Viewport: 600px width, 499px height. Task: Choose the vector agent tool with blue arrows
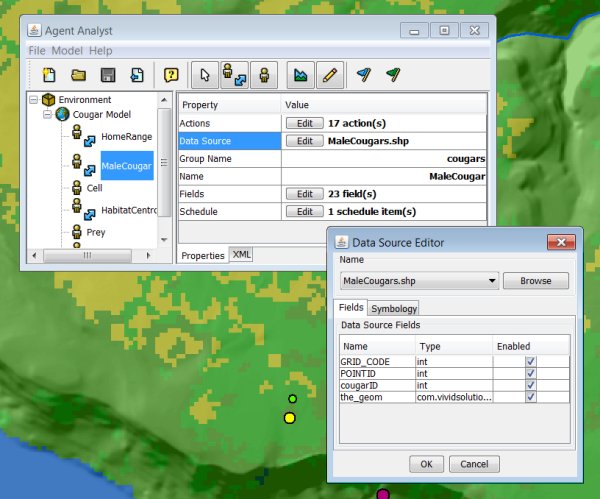click(x=235, y=75)
